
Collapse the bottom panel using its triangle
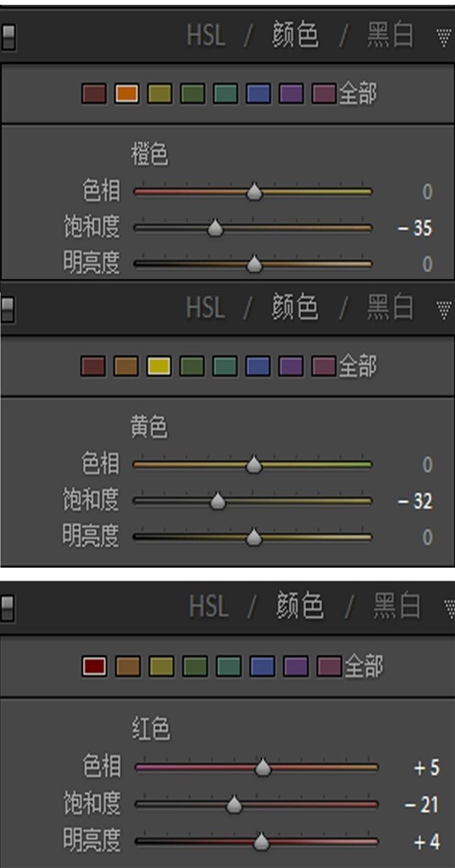[449, 609]
